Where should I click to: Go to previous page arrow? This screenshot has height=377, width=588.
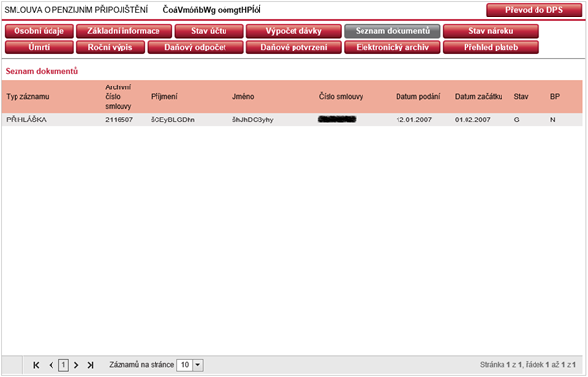[51, 365]
